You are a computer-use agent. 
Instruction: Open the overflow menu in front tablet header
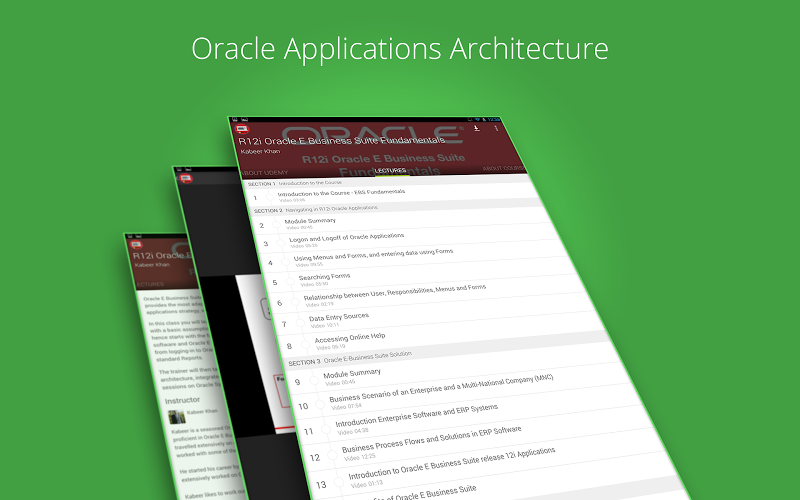click(x=496, y=129)
